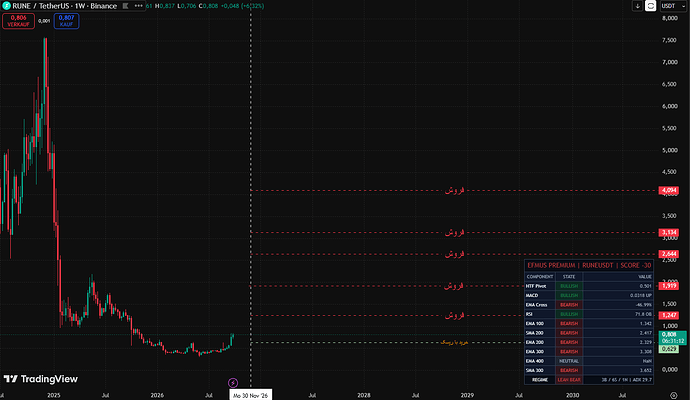Click the current price 0,808 countdown label
Viewport: 690px width, 400px height.
(x=672, y=338)
